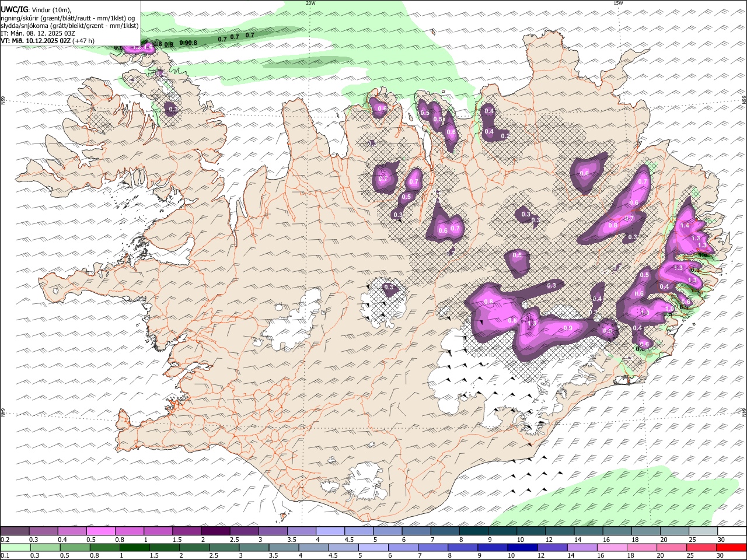Select the pale green 0.1 swatch in the lower rain scale
This screenshot has width=747, height=560.
(15, 548)
